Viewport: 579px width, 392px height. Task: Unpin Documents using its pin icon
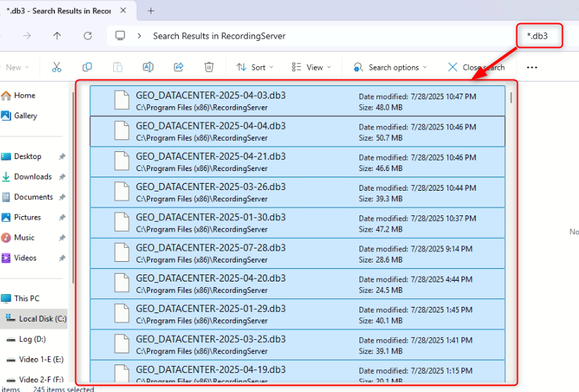(62, 197)
